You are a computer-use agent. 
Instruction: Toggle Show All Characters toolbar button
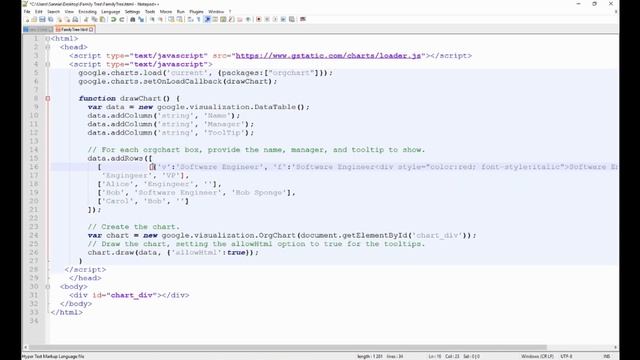coord(198,19)
